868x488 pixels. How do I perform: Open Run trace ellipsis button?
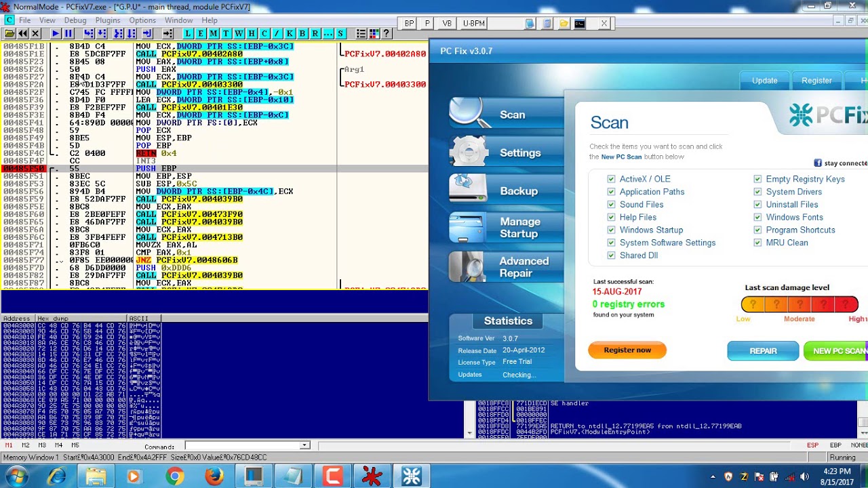point(328,33)
